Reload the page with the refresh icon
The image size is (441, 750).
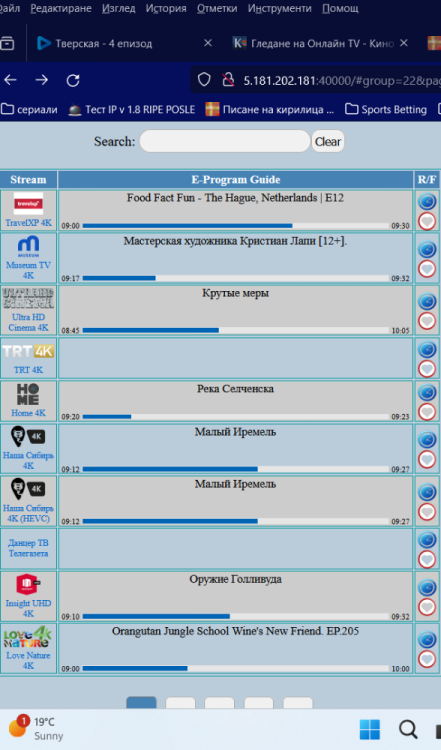[73, 80]
